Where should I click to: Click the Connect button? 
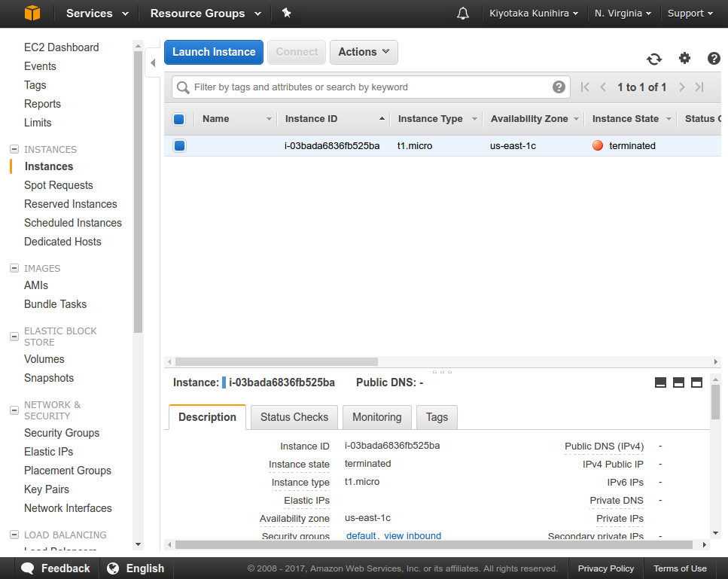[297, 52]
